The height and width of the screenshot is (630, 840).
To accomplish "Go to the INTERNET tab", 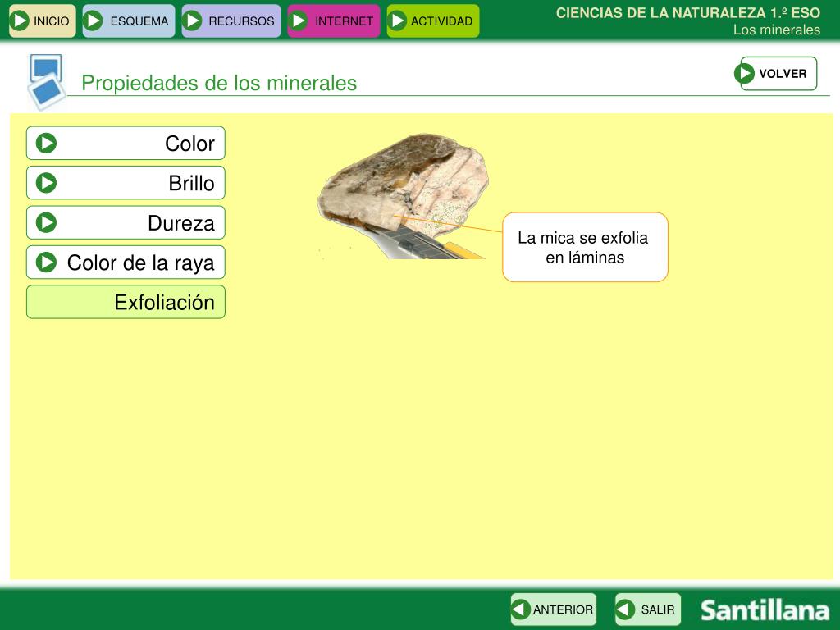I will tap(334, 21).
